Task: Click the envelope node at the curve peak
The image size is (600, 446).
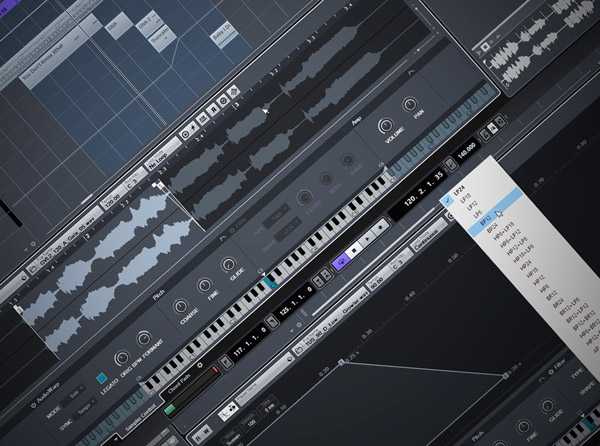Action: pyautogui.click(x=341, y=361)
